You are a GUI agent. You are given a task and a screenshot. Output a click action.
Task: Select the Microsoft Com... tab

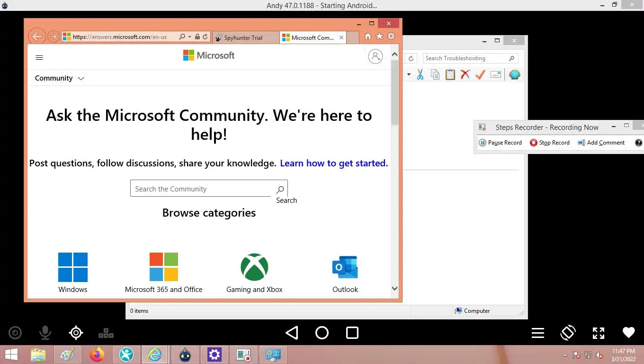[313, 37]
